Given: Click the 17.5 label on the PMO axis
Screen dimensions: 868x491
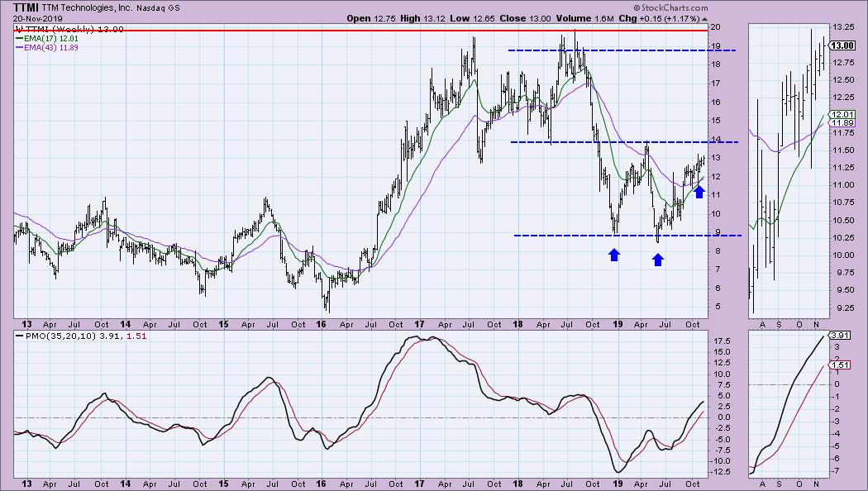Looking at the screenshot, I should [720, 341].
